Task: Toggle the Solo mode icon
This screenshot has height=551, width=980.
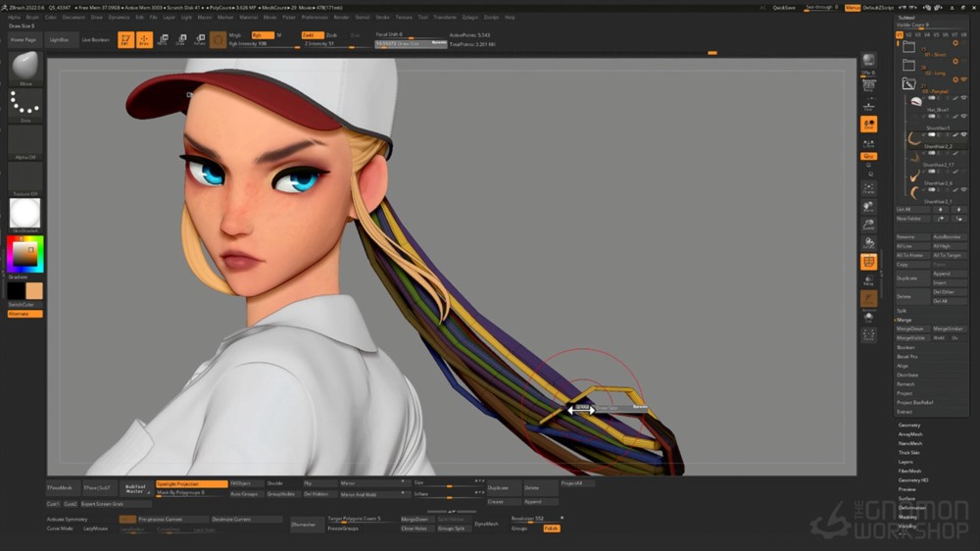Action: pos(868,318)
